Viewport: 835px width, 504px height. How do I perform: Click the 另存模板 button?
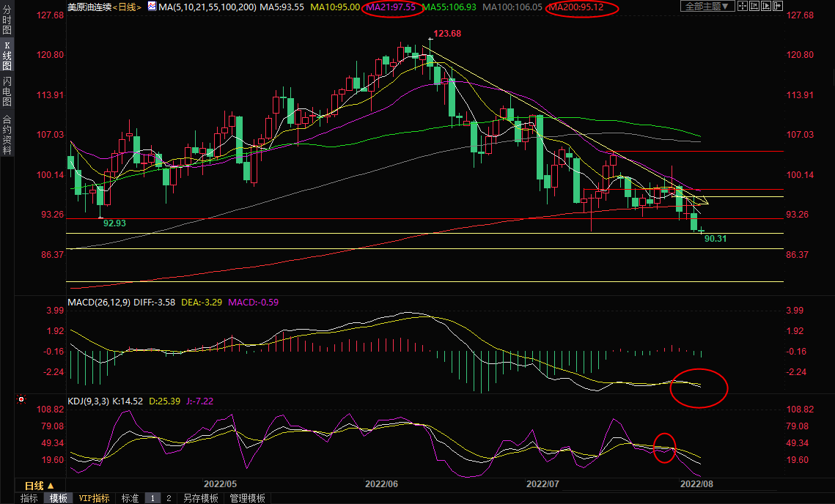200,498
